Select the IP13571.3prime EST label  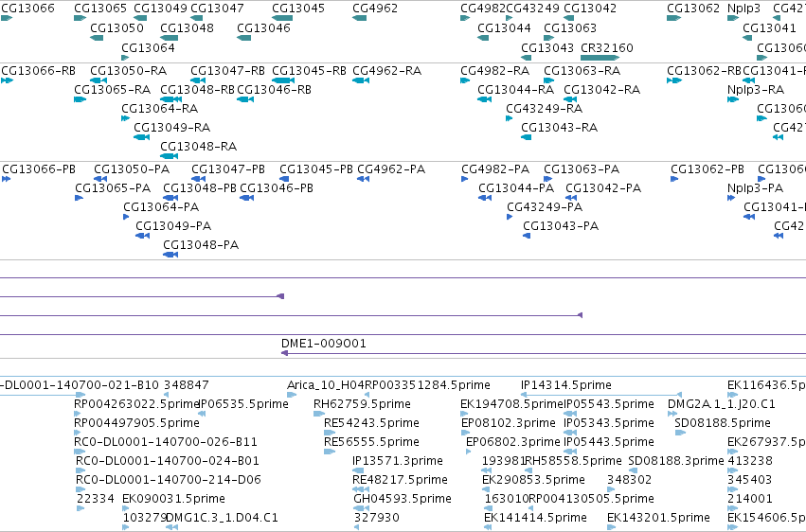point(398,461)
